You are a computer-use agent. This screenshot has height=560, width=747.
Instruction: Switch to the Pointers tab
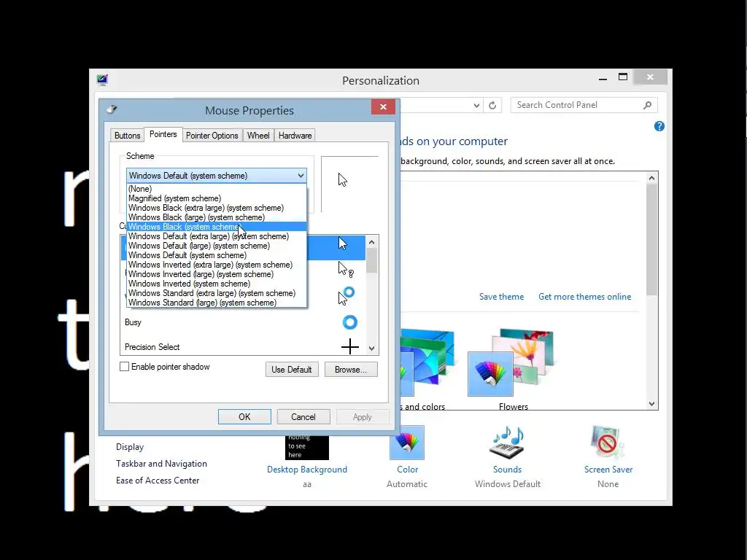163,134
